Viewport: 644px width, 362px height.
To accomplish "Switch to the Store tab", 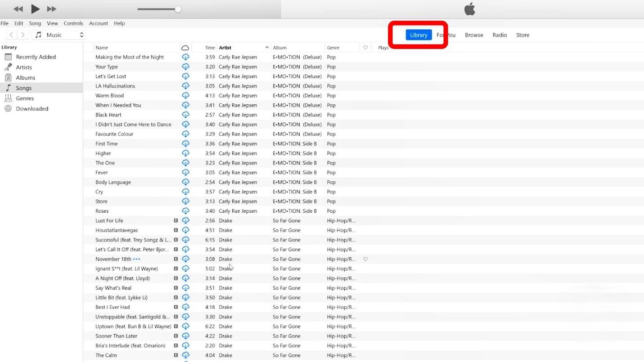I will [x=522, y=35].
